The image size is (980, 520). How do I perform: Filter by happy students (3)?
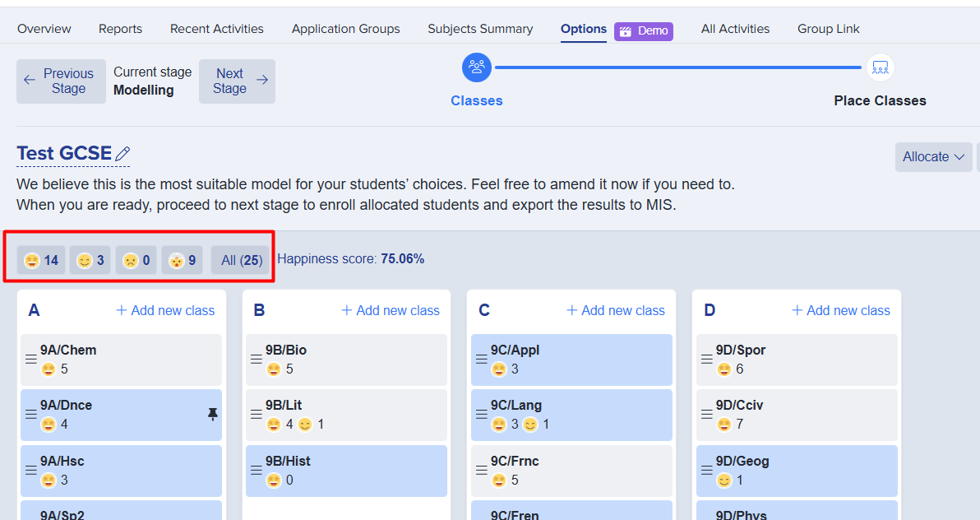tap(90, 261)
